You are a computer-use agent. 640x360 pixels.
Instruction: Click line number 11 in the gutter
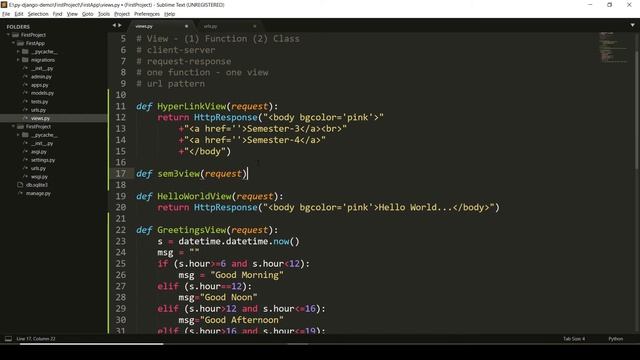click(x=120, y=106)
